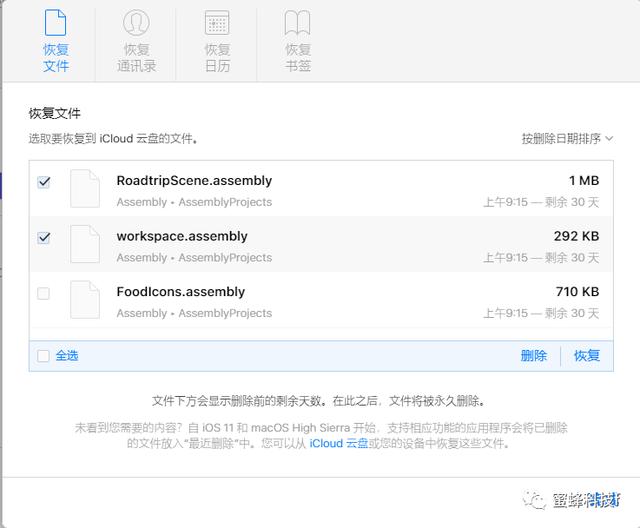Switch to the 恢复书签 tab
Viewport: 640px width, 528px height.
click(x=298, y=41)
